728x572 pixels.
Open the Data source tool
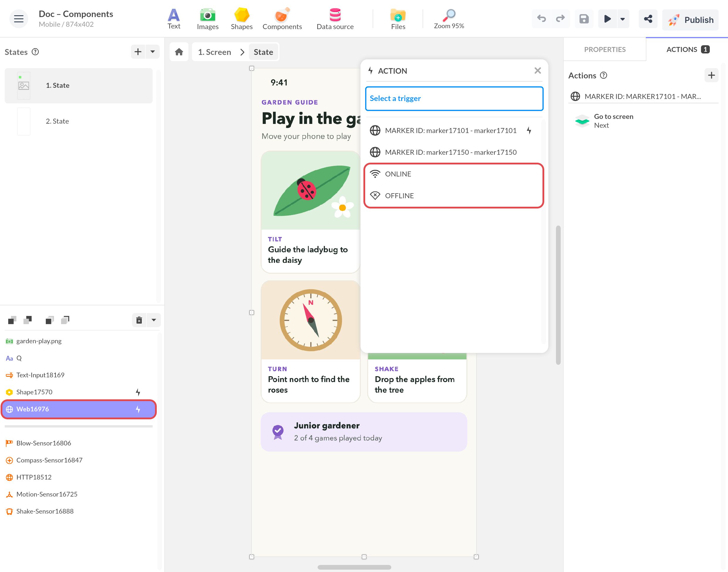click(x=335, y=19)
